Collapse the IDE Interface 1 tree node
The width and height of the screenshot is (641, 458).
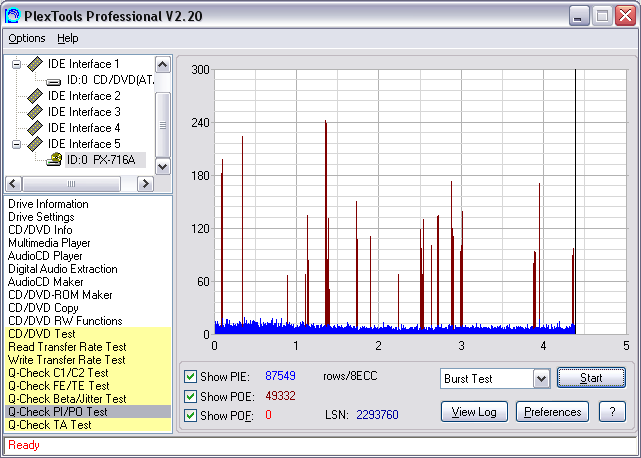tap(16, 64)
